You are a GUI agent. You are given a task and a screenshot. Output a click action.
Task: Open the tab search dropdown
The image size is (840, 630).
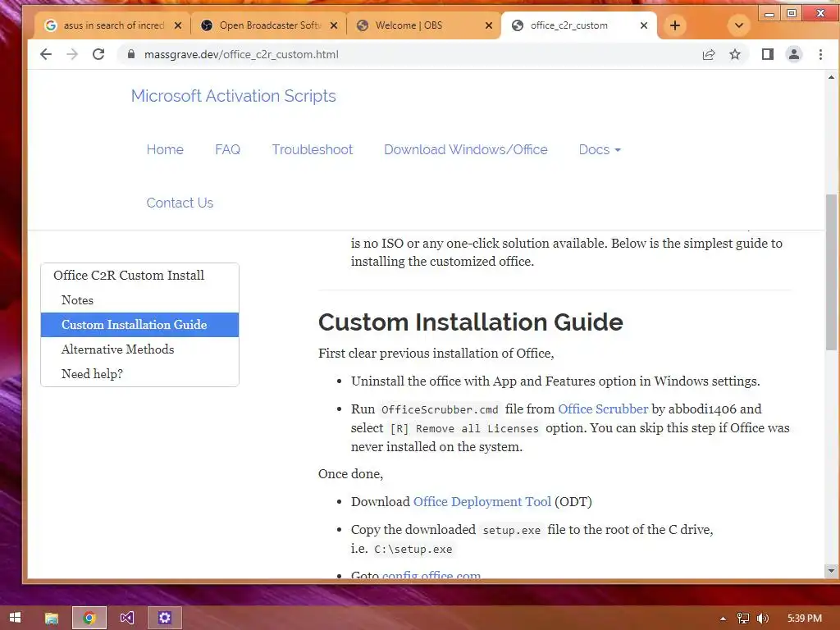pyautogui.click(x=739, y=25)
